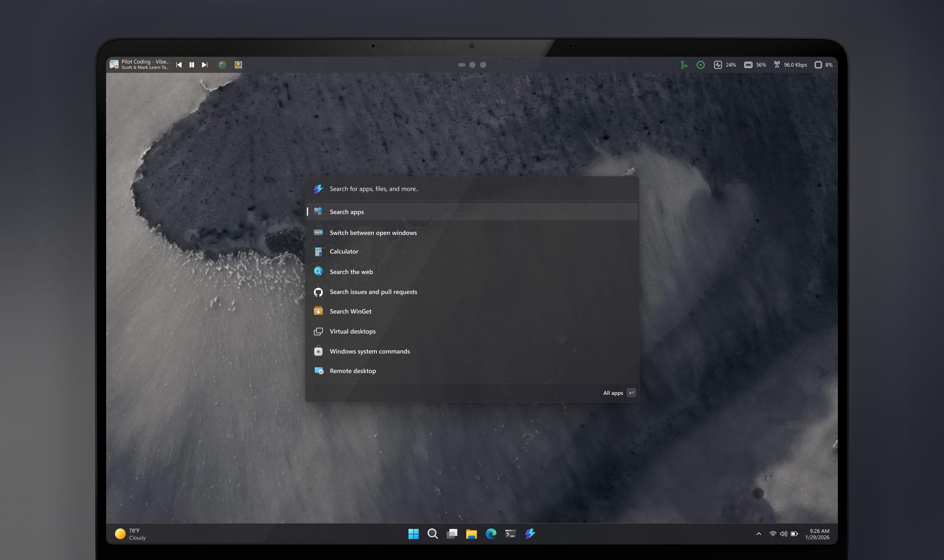The width and height of the screenshot is (944, 560).
Task: Open Windows Terminal from the taskbar
Action: coord(510,533)
